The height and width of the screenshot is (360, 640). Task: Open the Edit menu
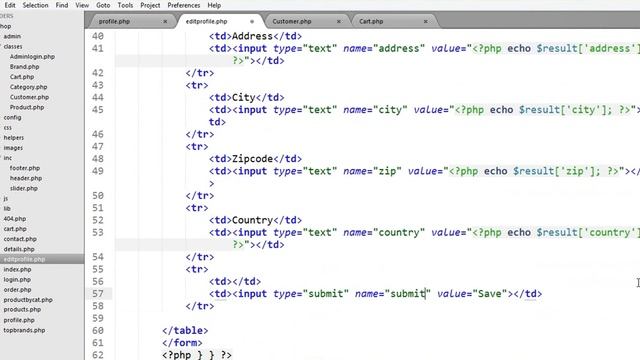click(9, 5)
